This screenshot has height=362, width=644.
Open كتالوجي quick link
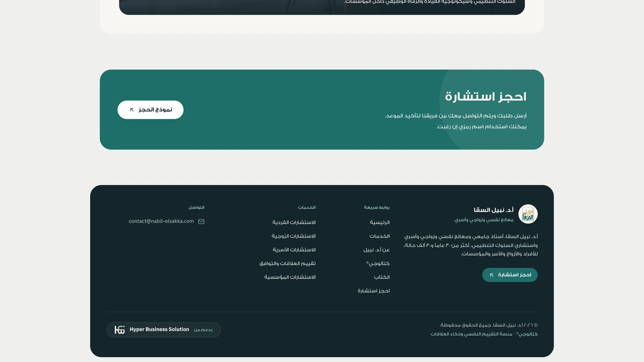click(x=378, y=264)
